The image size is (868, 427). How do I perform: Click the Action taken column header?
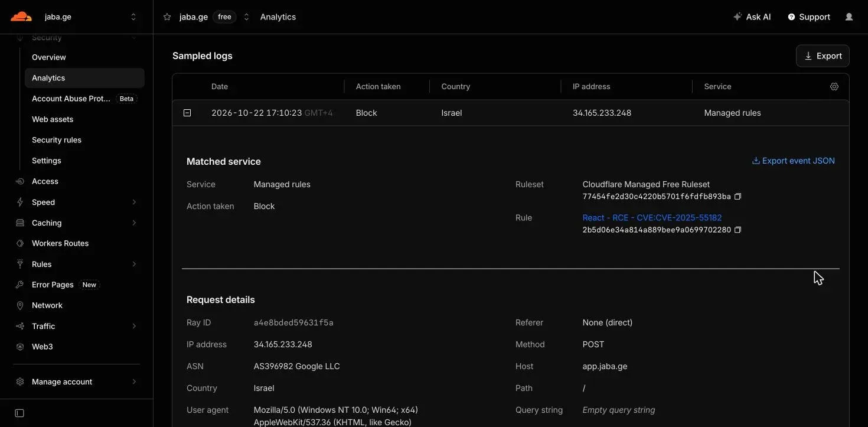(378, 86)
